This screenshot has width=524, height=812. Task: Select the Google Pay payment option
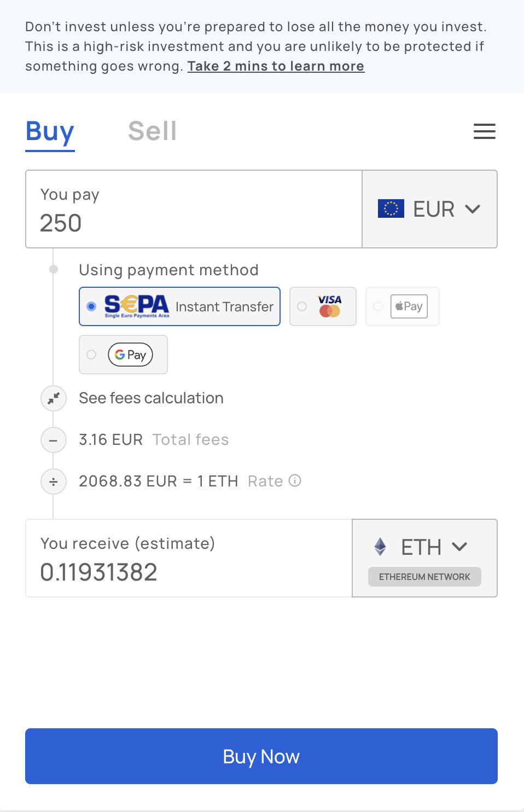[124, 355]
